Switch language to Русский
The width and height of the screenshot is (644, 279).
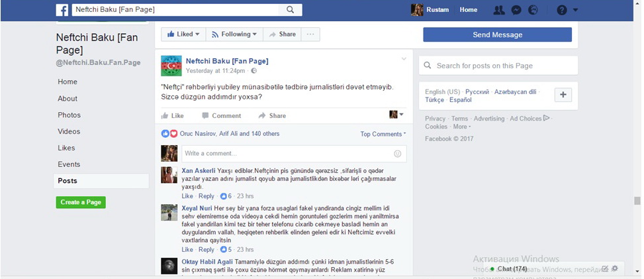pos(477,92)
